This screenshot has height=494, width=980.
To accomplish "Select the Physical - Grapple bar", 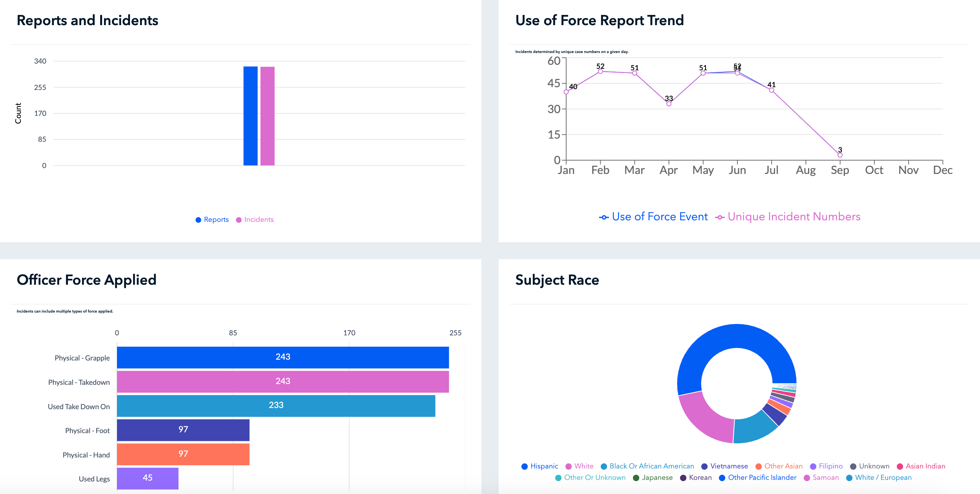I will [283, 357].
